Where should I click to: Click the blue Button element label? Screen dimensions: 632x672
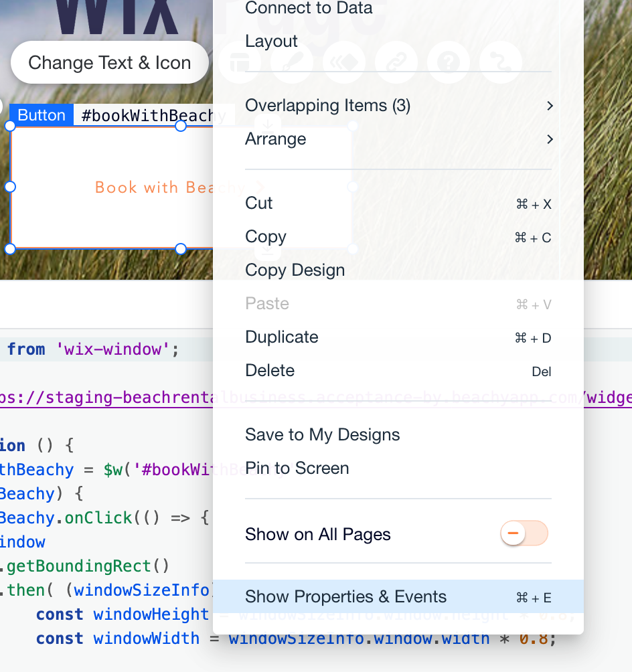[41, 115]
